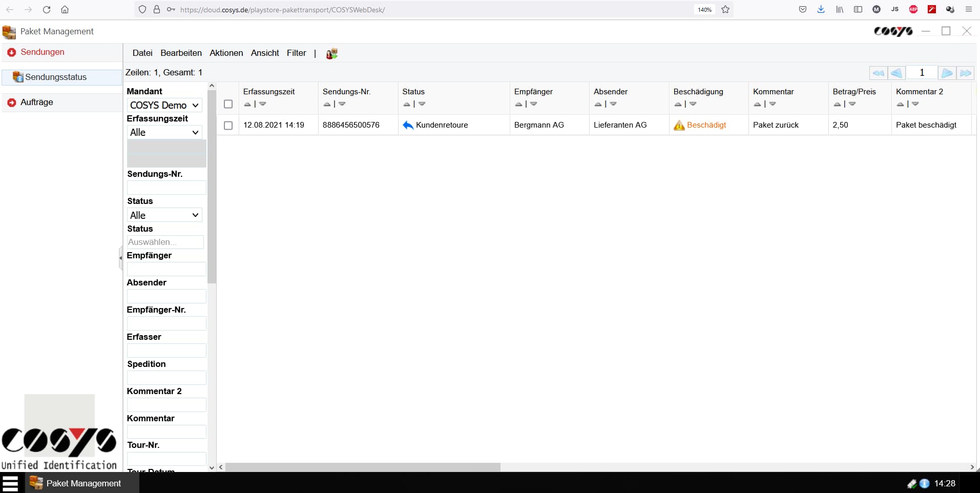Open the Erfassungszeit Alle dropdown

coord(164,132)
